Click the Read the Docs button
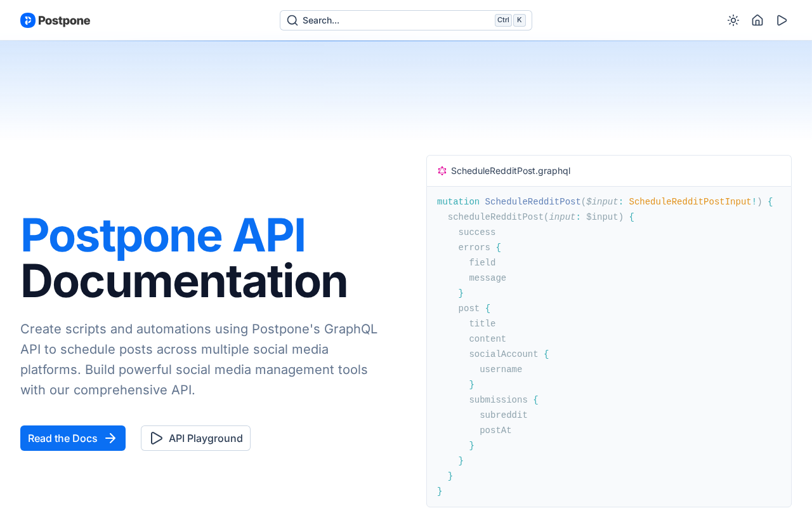 click(73, 438)
